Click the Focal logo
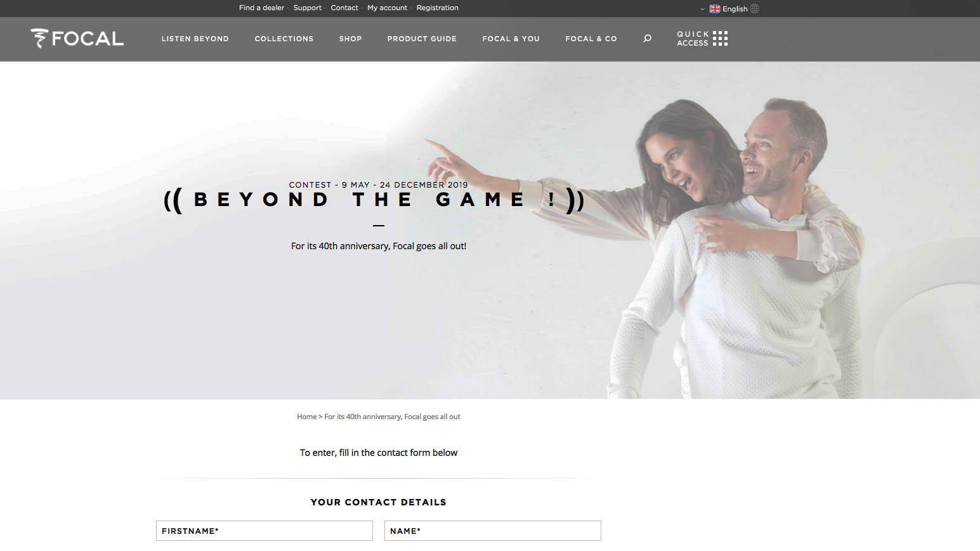 tap(77, 39)
